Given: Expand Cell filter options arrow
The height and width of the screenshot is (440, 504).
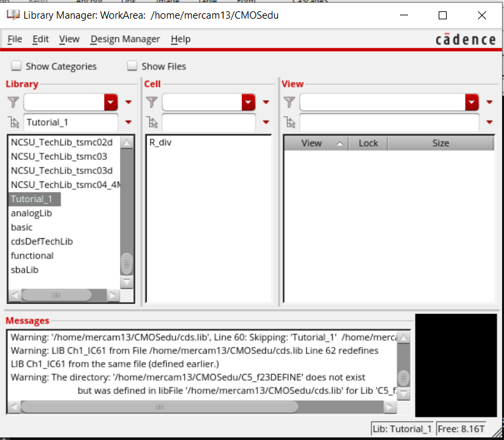Looking at the screenshot, I should point(266,102).
